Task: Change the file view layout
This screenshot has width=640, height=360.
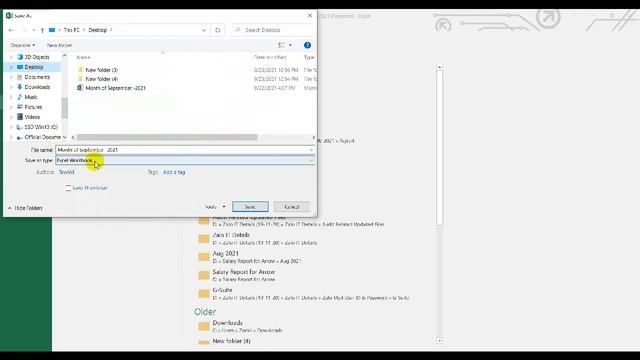Action: click(x=282, y=45)
